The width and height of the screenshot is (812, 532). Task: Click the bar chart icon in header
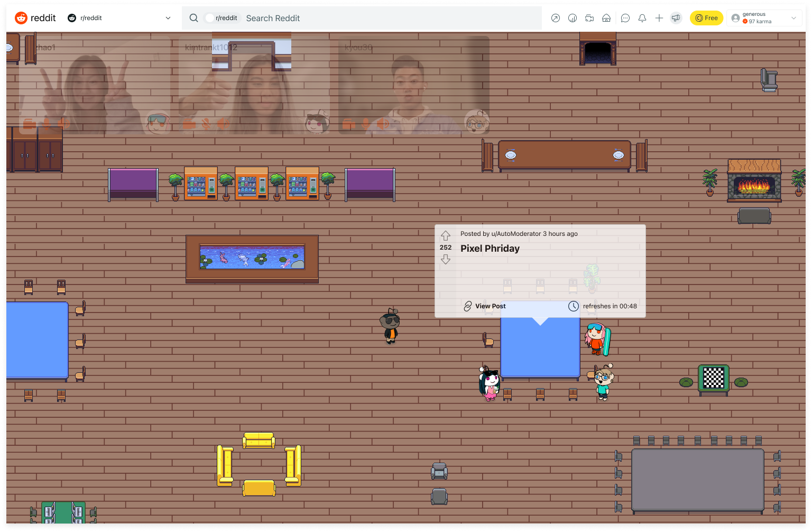[x=572, y=18]
